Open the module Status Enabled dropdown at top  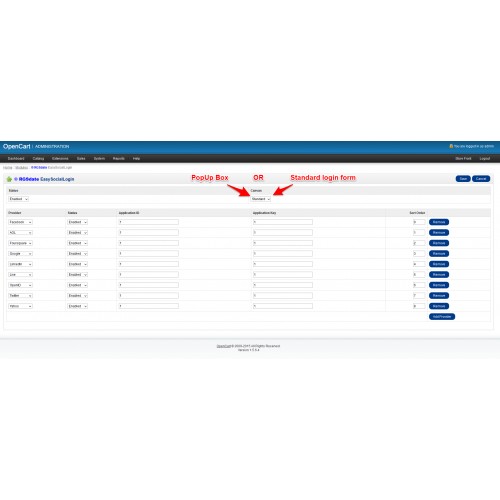[x=18, y=199]
